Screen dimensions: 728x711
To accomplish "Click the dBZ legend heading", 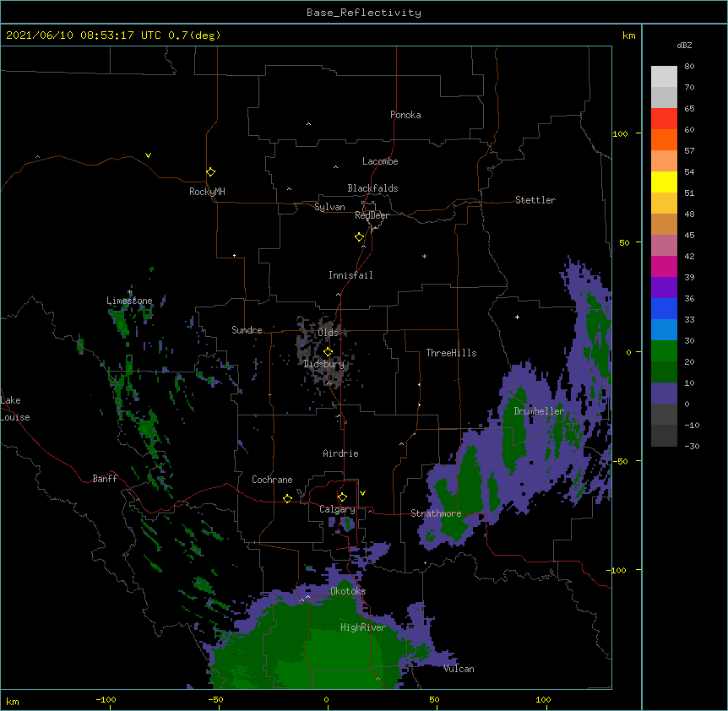I will [x=684, y=45].
